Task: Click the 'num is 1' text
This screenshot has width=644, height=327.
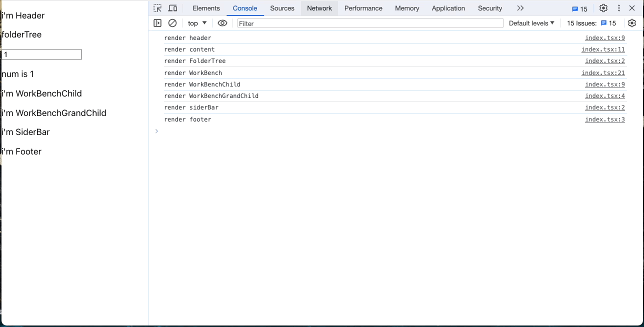Action: (x=18, y=74)
